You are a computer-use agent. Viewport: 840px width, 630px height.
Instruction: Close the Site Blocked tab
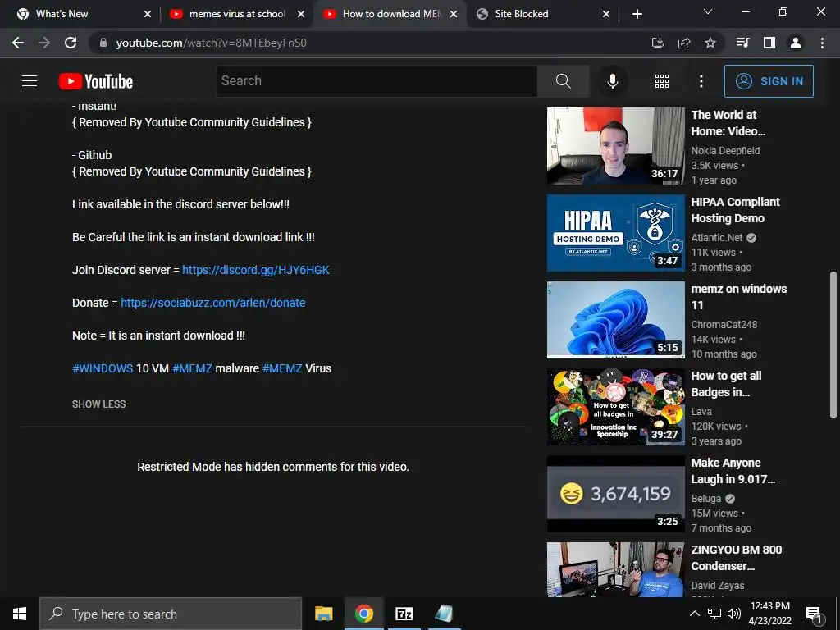606,14
